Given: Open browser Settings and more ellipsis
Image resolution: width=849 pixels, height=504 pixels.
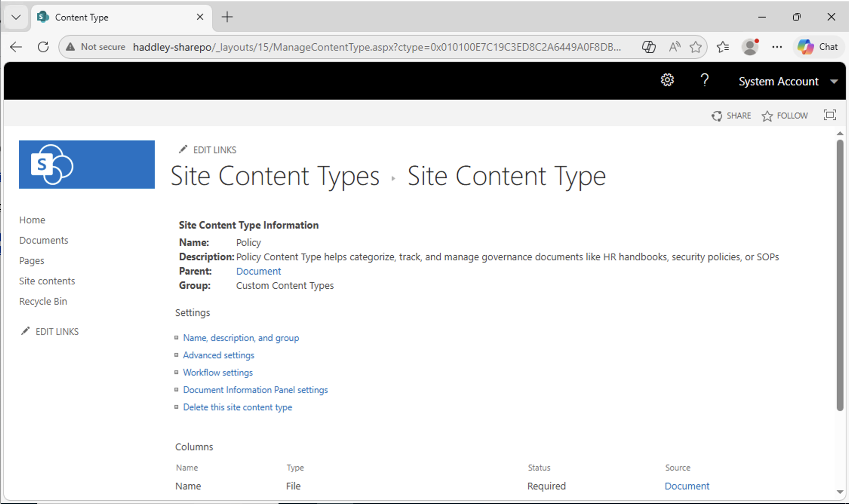Looking at the screenshot, I should 777,47.
